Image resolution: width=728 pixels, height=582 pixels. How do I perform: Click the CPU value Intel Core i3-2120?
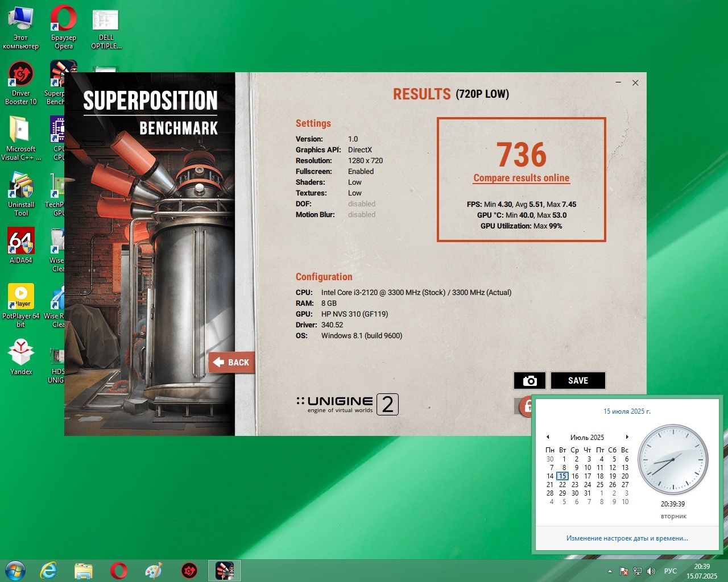(416, 292)
